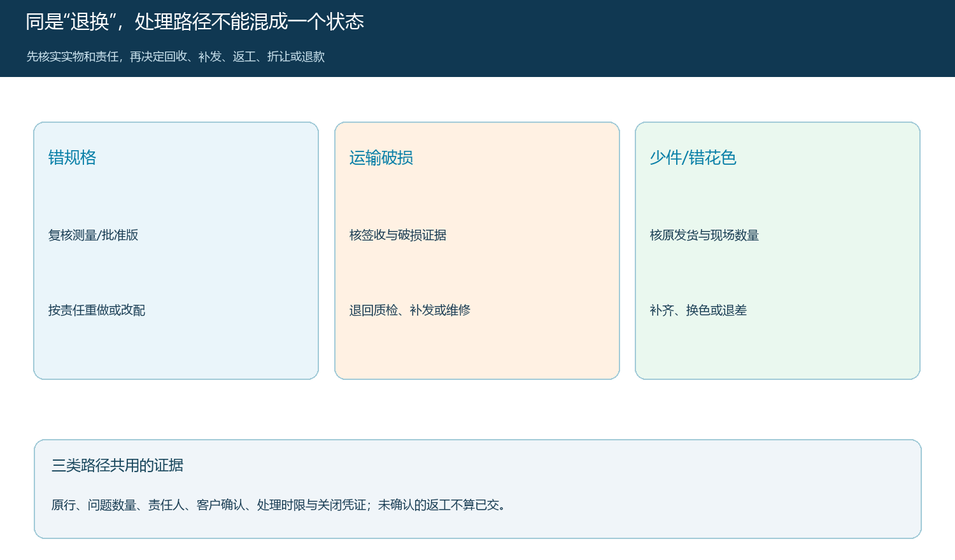Select the text 核签收与破损证据
This screenshot has height=560, width=955.
click(x=398, y=235)
